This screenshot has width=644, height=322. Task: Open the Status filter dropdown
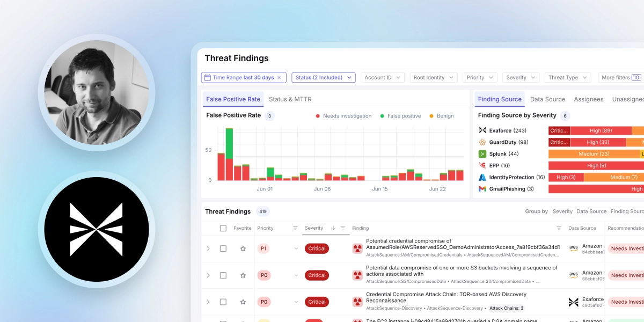pyautogui.click(x=323, y=77)
